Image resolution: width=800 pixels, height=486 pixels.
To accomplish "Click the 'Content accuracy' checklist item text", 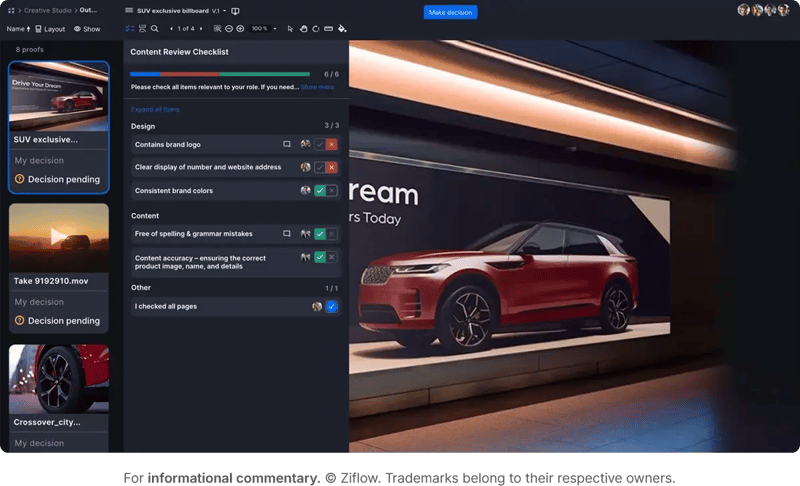I will (x=200, y=262).
